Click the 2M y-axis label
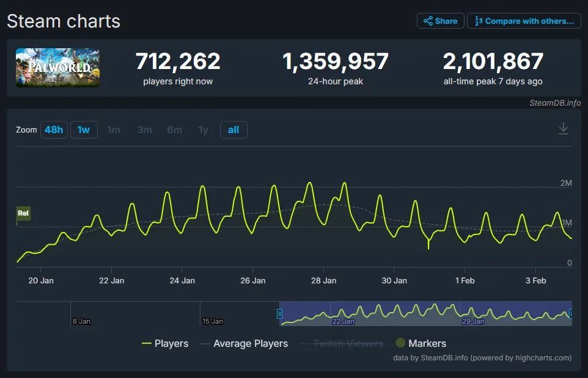The image size is (588, 378). (x=566, y=183)
